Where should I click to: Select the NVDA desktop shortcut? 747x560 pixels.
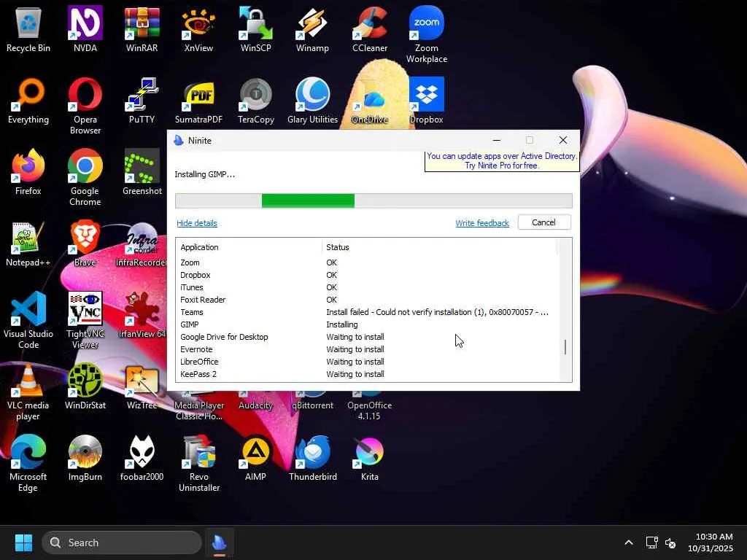click(85, 29)
